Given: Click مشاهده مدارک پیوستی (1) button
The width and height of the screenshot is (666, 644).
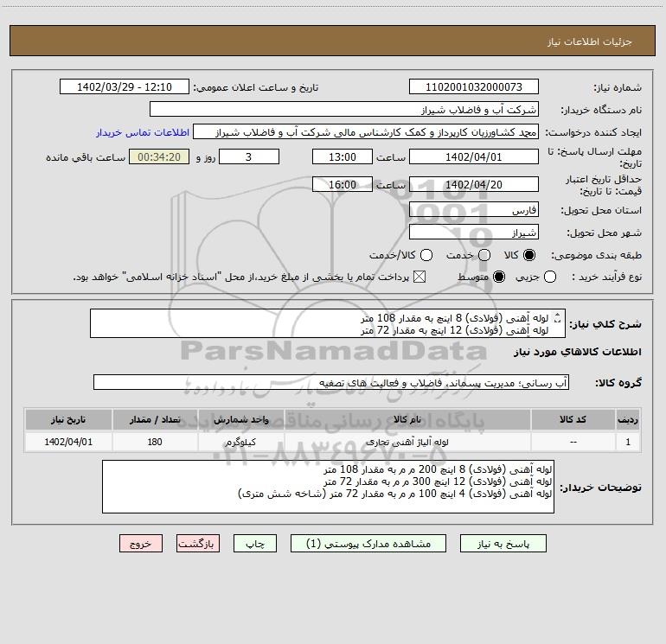Looking at the screenshot, I should point(368,544).
